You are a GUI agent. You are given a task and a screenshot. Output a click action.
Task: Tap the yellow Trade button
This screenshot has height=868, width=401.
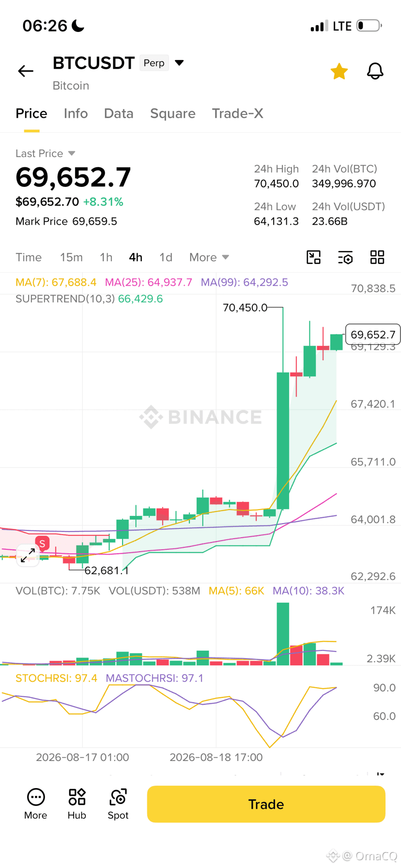266,804
